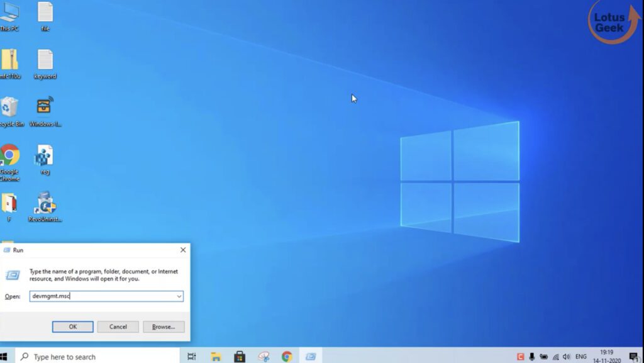
Task: Open File Explorer from the taskbar
Action: [216, 356]
